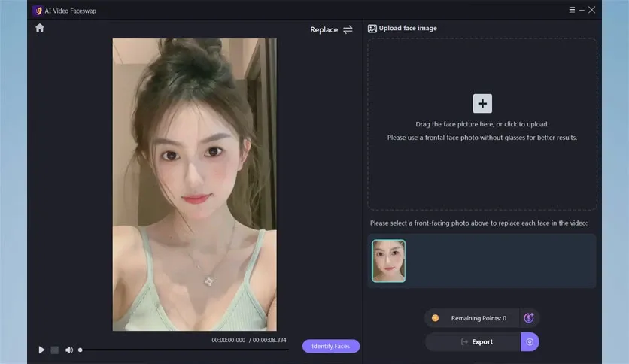
Task: Click the Upload face image heading
Action: [x=408, y=28]
